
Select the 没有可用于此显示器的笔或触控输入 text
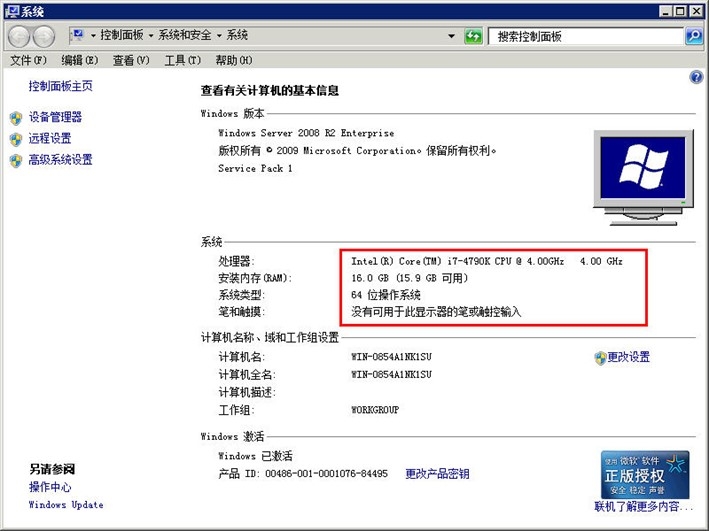436,312
